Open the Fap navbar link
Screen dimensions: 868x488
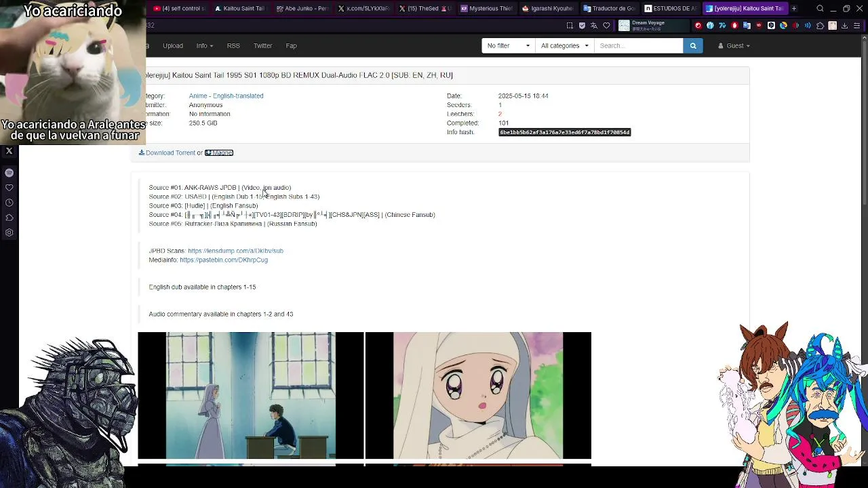point(291,45)
